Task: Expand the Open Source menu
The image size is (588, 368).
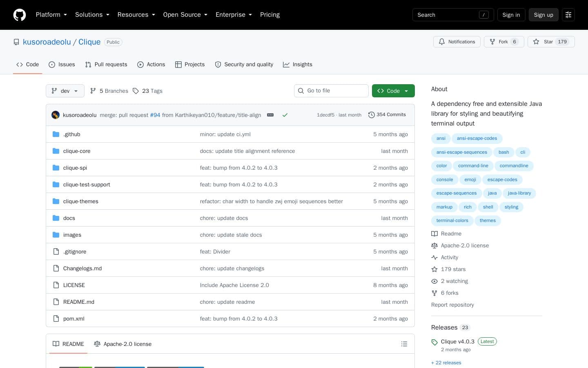Action: (185, 15)
